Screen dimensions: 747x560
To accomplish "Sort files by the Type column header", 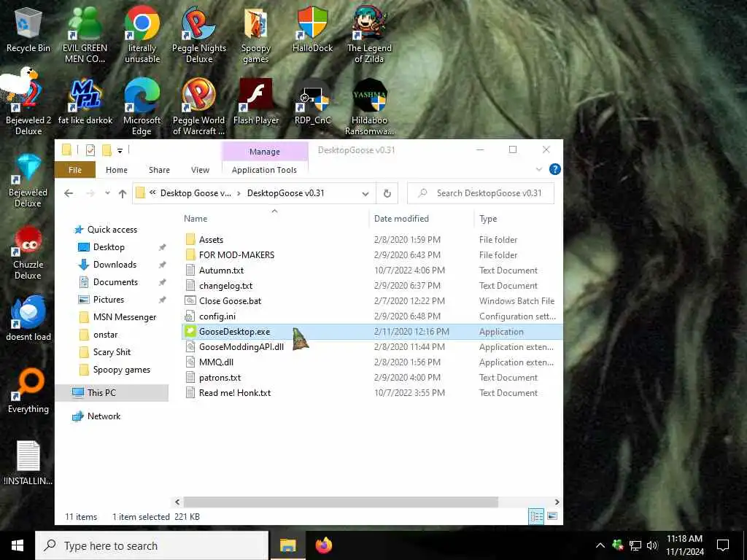I will (x=488, y=219).
